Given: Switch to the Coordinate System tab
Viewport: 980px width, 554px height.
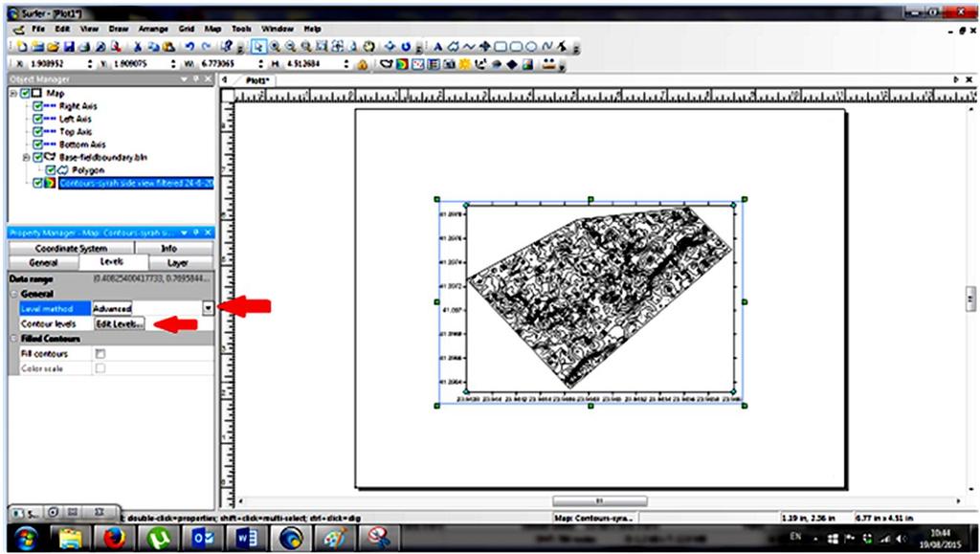Looking at the screenshot, I should tap(72, 248).
